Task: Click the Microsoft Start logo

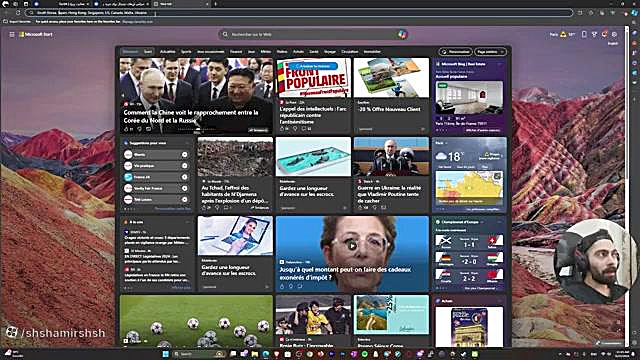Action: click(x=36, y=35)
